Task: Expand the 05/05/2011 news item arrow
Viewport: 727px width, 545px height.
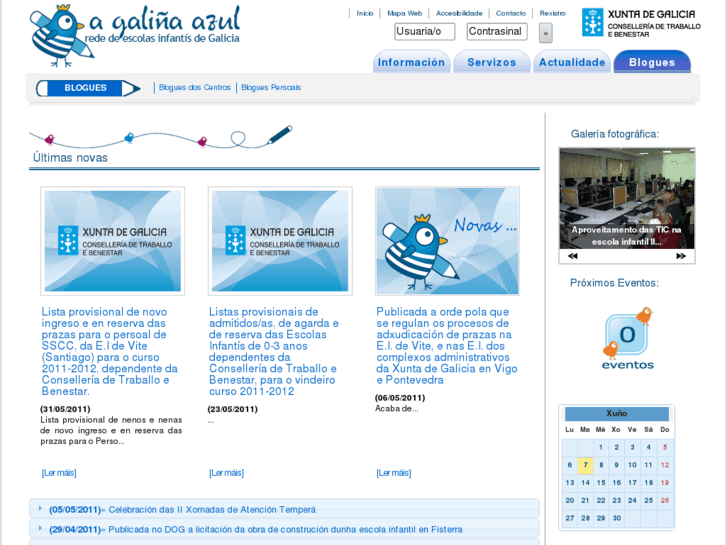Action: point(40,509)
